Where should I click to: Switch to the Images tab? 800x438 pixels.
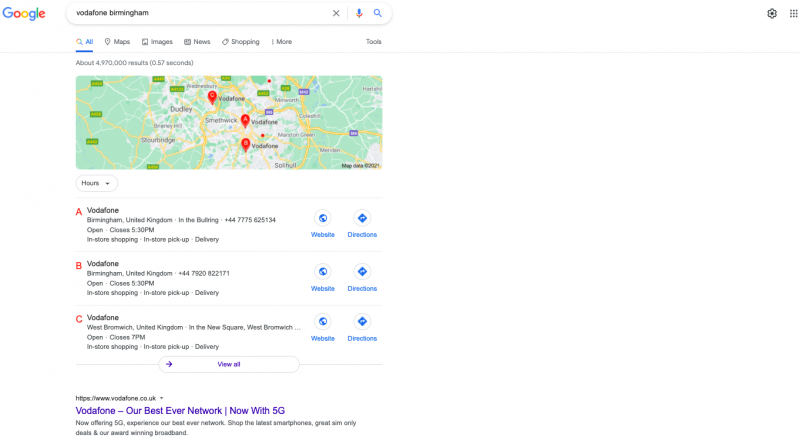(157, 42)
